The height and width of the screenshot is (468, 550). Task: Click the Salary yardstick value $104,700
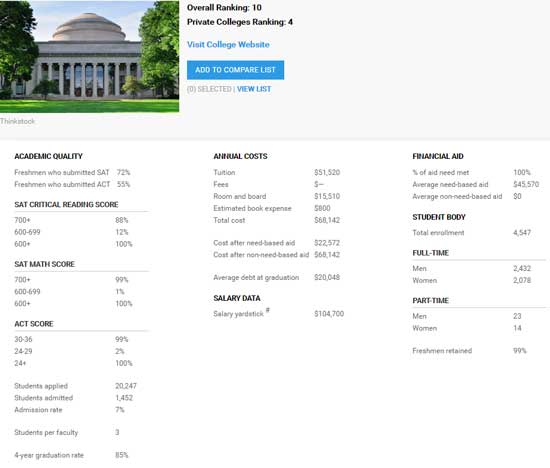coord(329,314)
